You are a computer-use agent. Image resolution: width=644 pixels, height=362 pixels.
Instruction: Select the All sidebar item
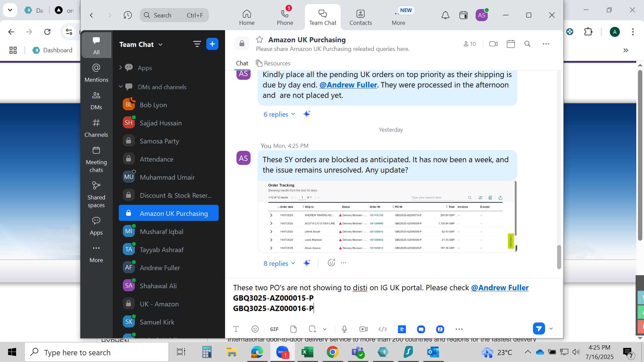pos(96,45)
